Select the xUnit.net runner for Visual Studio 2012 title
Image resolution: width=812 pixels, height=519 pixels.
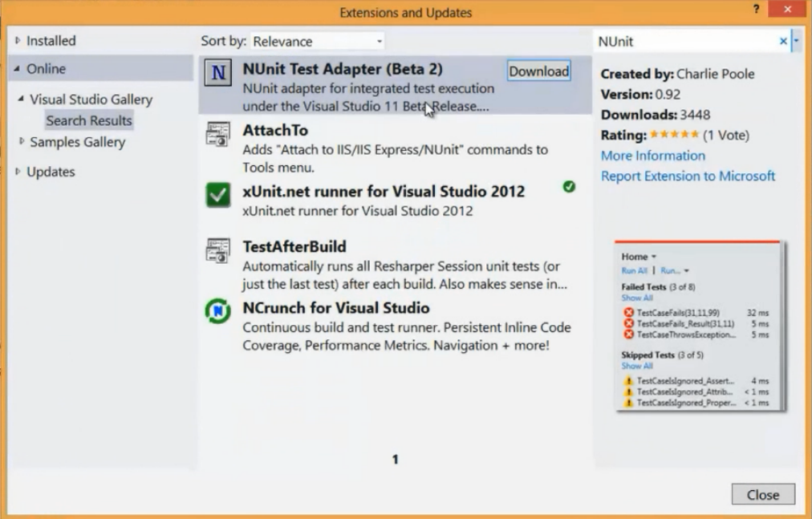click(x=384, y=191)
